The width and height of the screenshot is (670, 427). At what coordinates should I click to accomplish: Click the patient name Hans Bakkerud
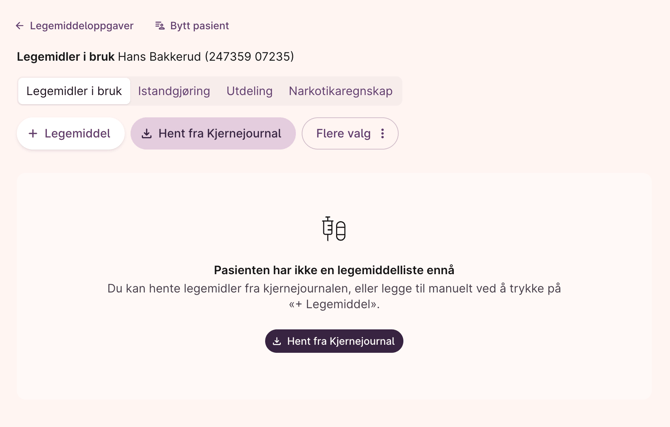click(159, 57)
